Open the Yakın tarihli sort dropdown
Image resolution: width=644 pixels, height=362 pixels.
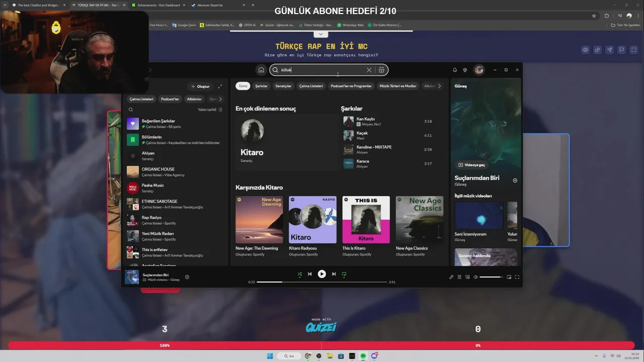coord(210,110)
